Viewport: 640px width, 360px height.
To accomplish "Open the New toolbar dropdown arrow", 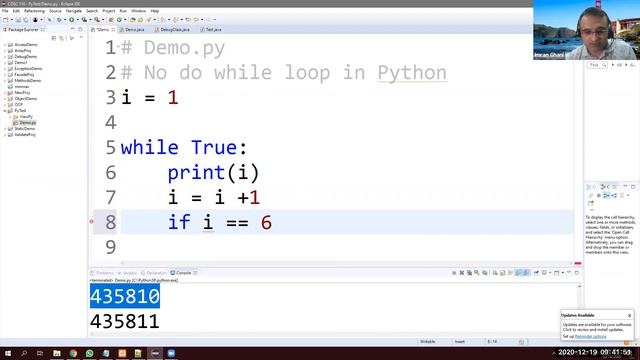I will coord(11,20).
